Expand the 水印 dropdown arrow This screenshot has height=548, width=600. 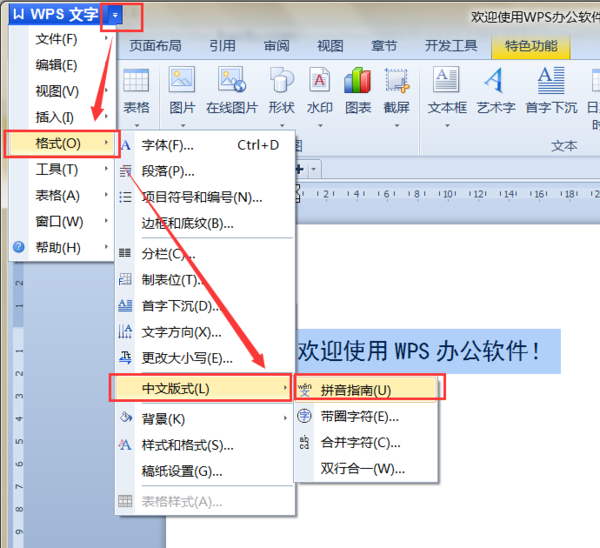click(320, 126)
